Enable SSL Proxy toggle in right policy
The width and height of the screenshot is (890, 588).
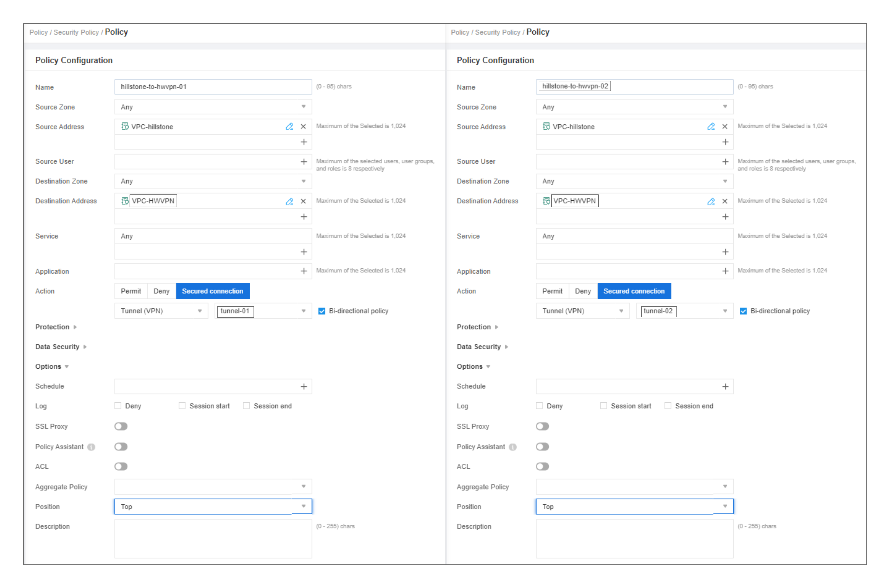click(x=542, y=426)
